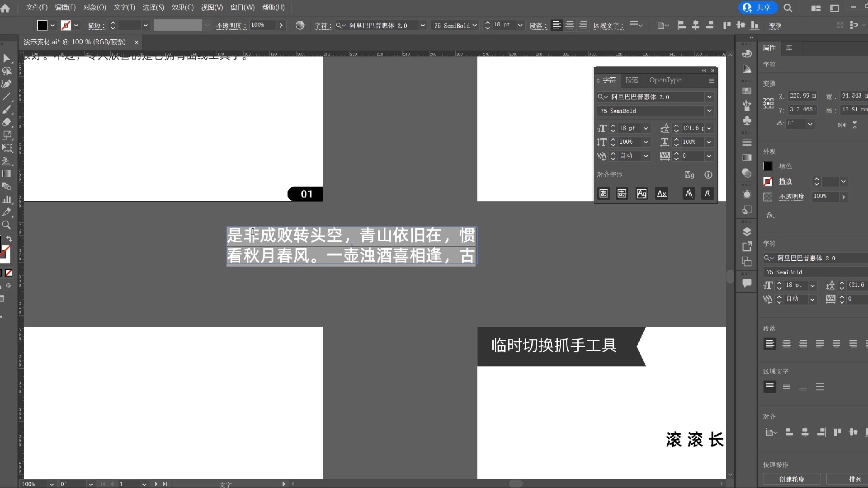
Task: Select the Eraser tool
Action: point(7,122)
